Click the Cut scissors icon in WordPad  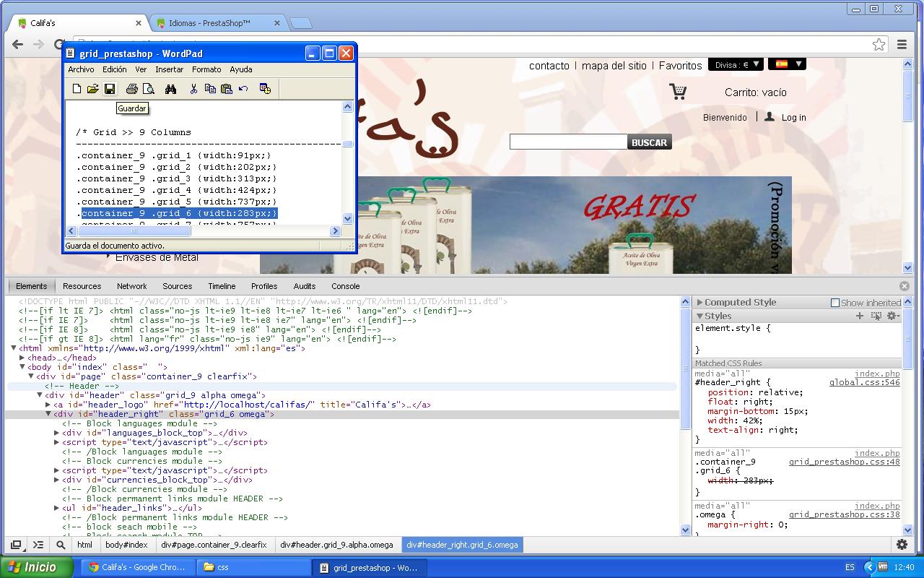[x=193, y=89]
